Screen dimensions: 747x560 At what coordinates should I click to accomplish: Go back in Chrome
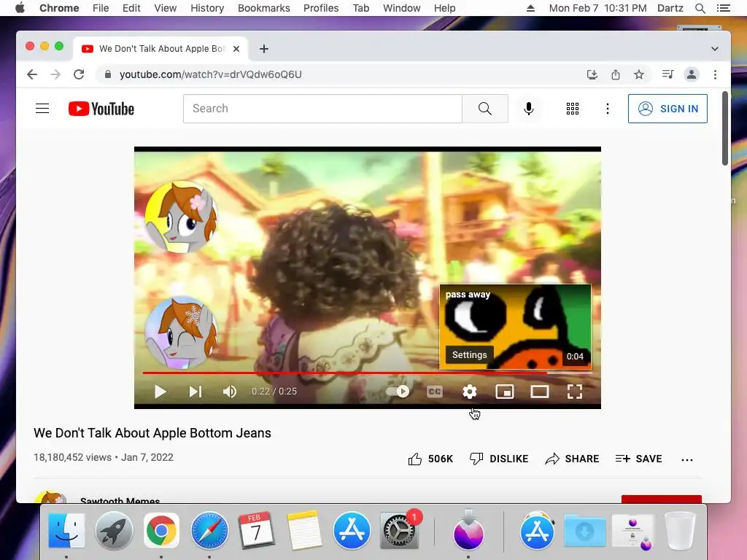tap(32, 74)
